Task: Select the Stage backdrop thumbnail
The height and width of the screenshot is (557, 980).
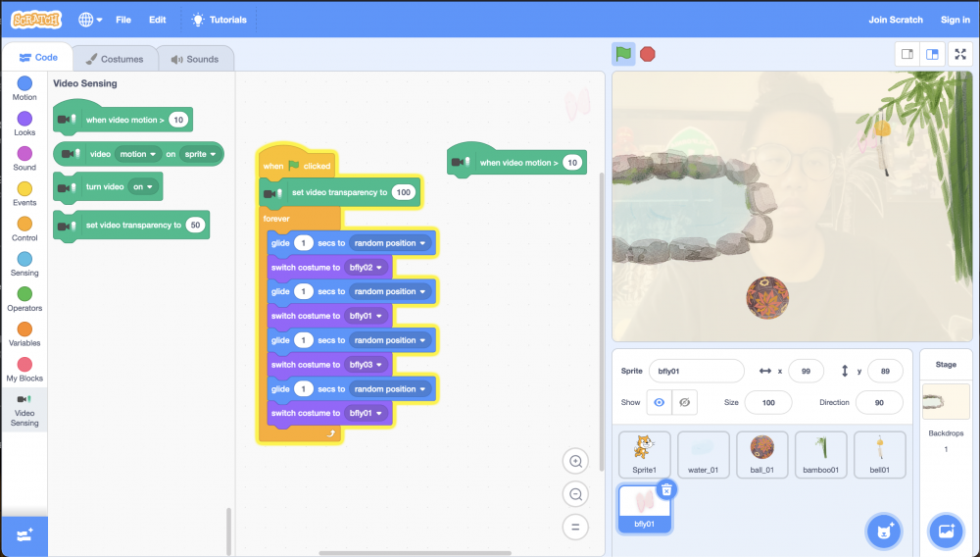Action: [946, 401]
